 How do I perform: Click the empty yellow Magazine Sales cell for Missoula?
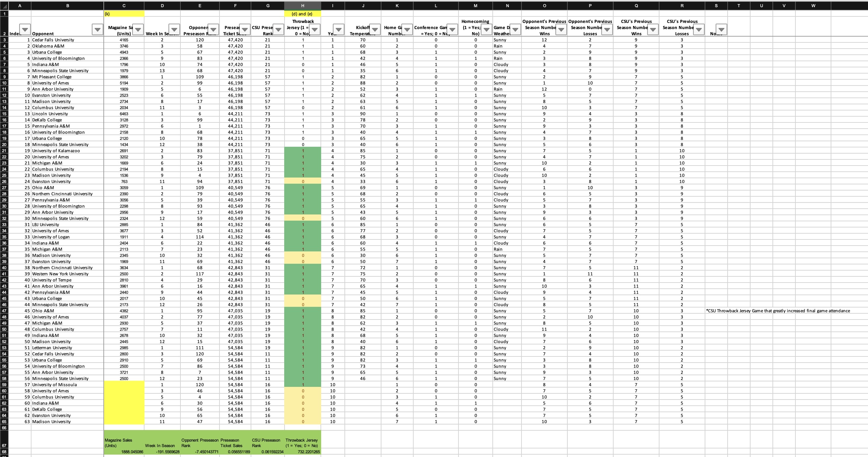[124, 384]
